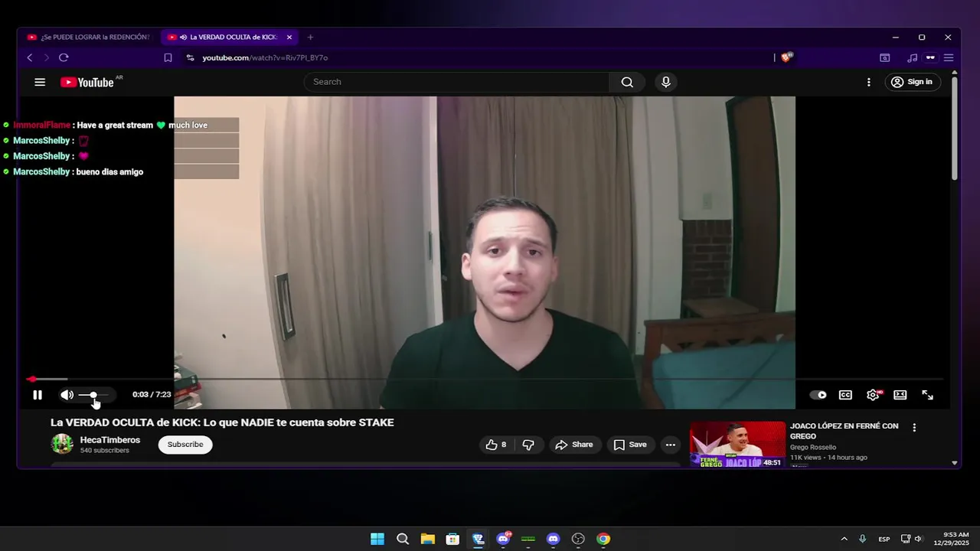Show hidden system tray icons
This screenshot has width=980, height=551.
844,539
